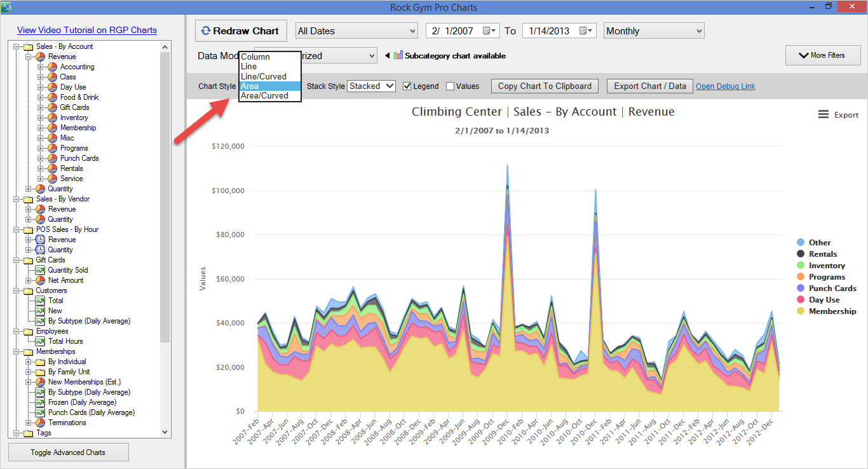
Task: Click the By Family Unit folder icon
Action: [40, 372]
